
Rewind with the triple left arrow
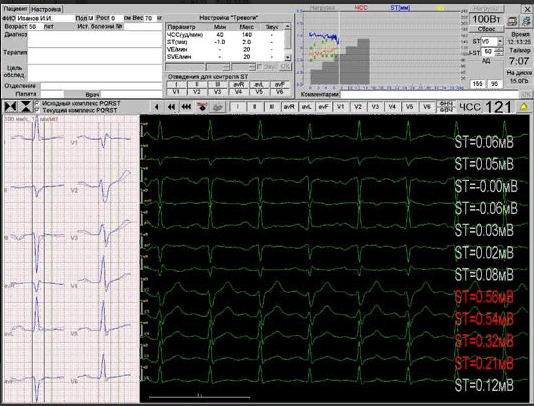[186, 107]
